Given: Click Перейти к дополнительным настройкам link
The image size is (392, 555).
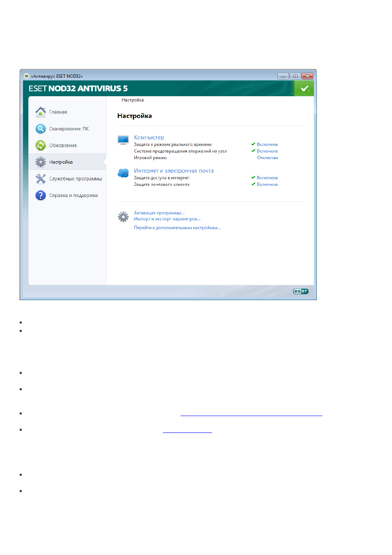Looking at the screenshot, I should point(177,228).
